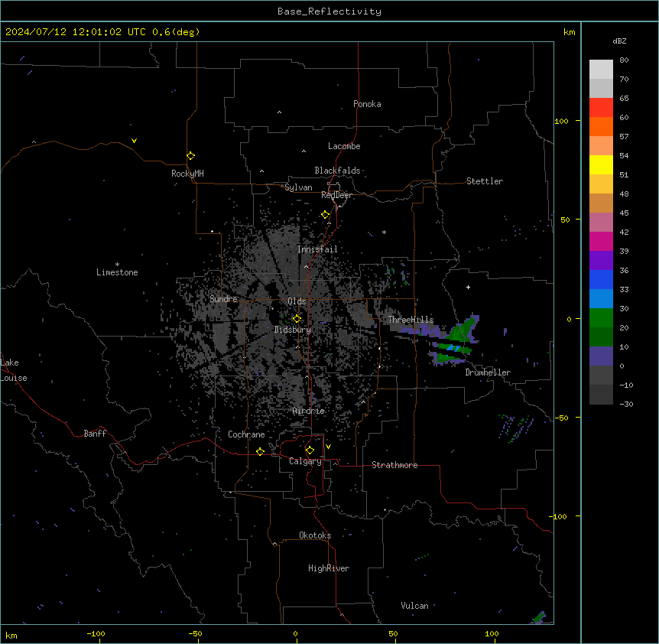Click the HighRiver town label

(329, 568)
